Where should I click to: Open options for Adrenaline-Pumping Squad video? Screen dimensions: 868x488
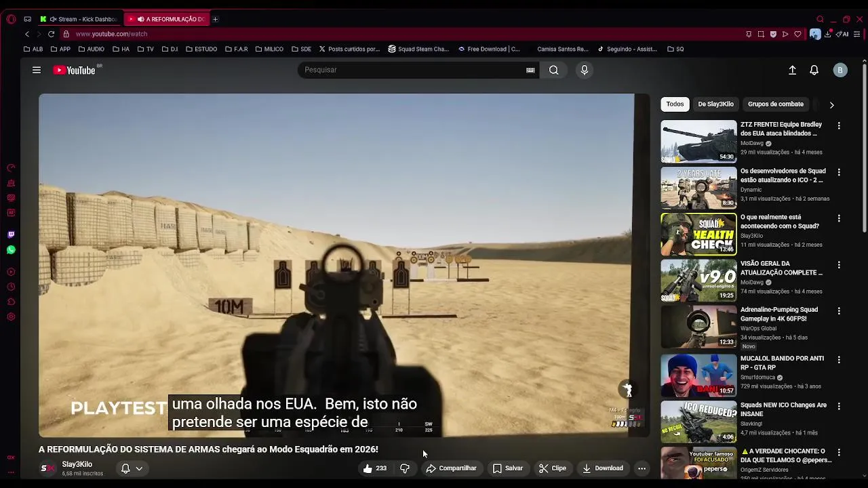coord(839,311)
